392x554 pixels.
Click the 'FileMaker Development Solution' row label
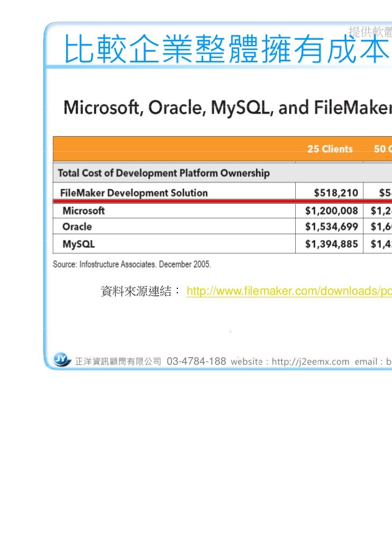coord(134,193)
